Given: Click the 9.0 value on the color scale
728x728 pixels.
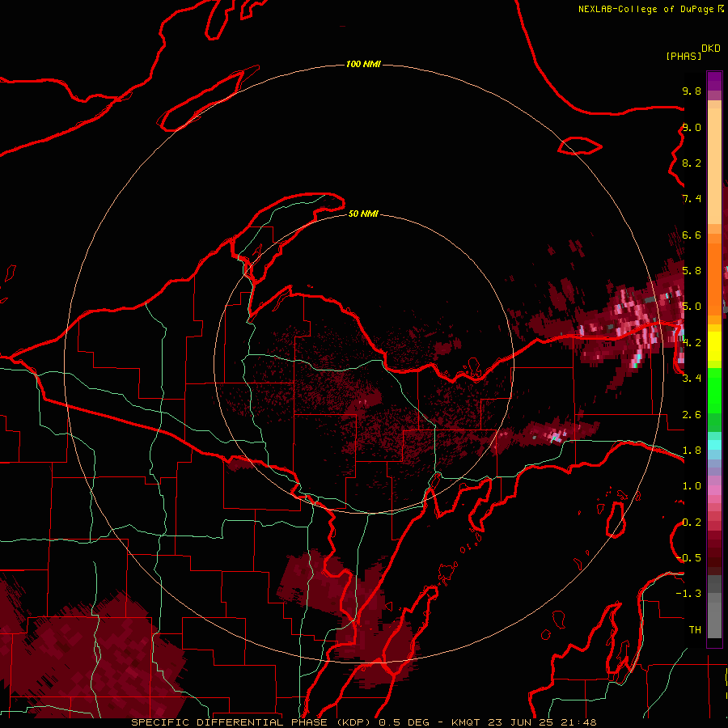Looking at the screenshot, I should (692, 127).
